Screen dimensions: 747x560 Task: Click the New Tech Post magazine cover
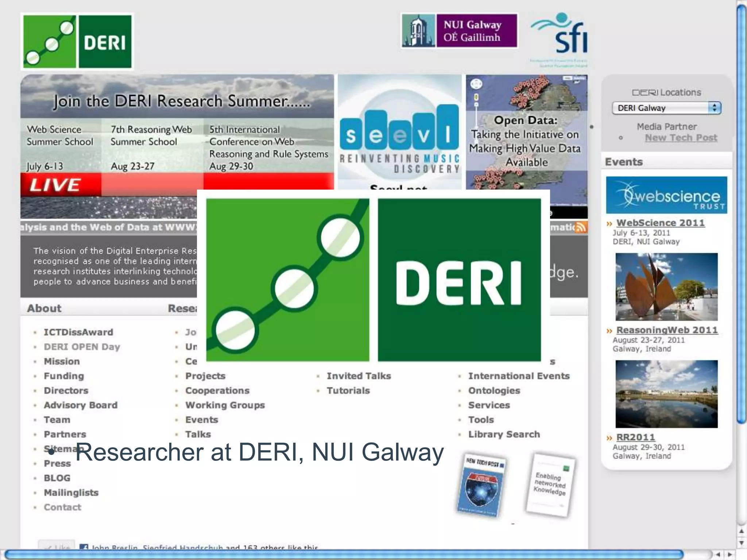pos(482,485)
